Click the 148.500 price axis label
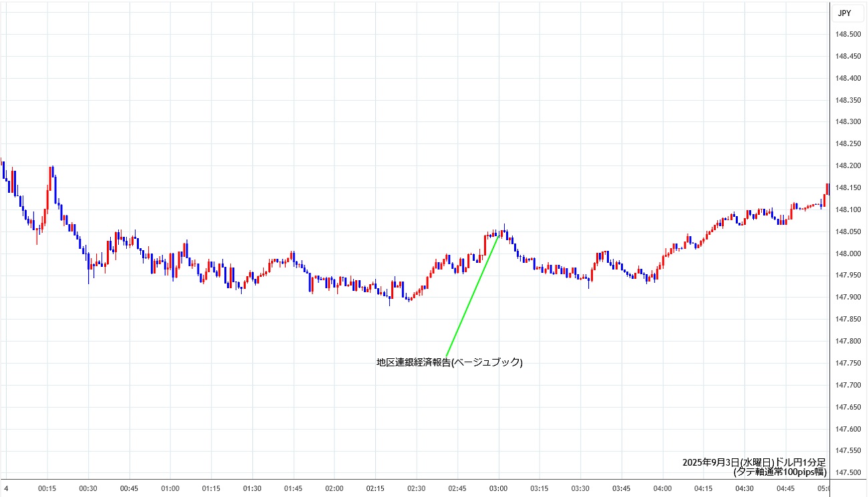This screenshot has height=497, width=868. coord(848,35)
